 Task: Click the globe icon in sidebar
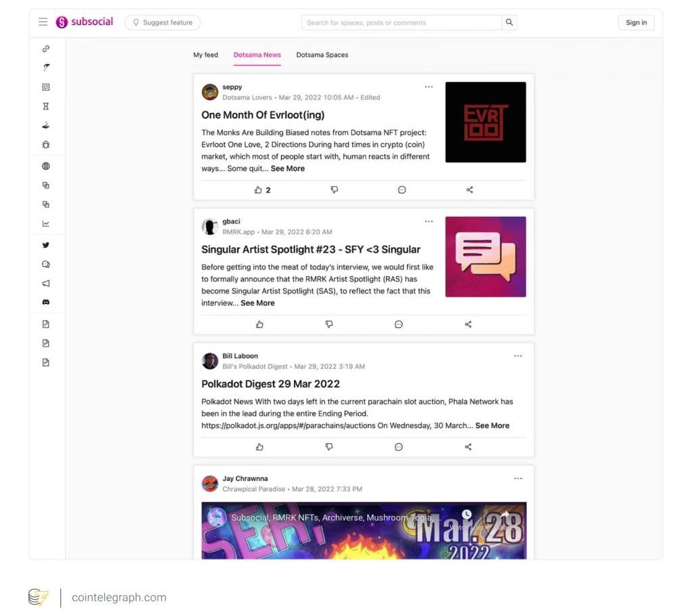(46, 166)
